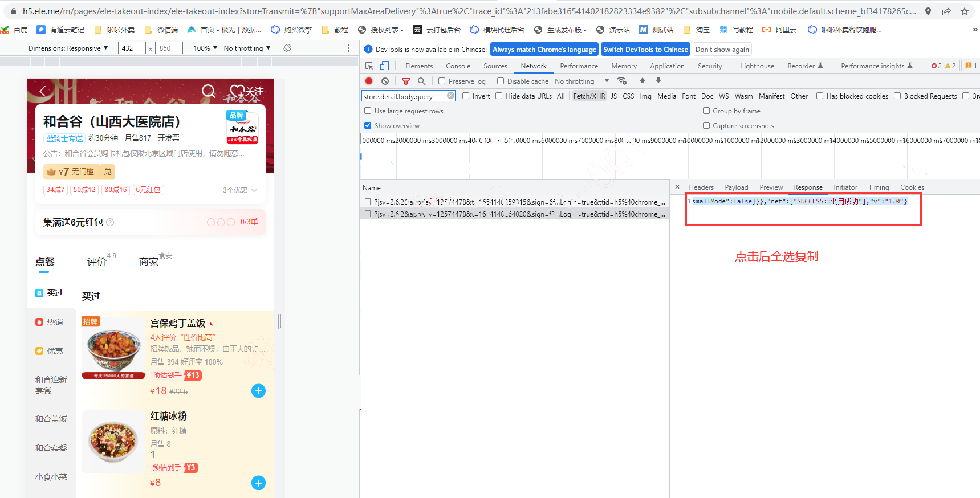The width and height of the screenshot is (980, 498).
Task: Open network conditions wifi icon
Action: (622, 81)
